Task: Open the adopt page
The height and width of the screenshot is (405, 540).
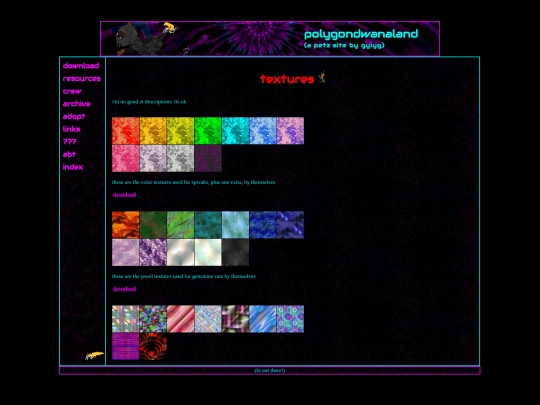Action: [x=74, y=116]
